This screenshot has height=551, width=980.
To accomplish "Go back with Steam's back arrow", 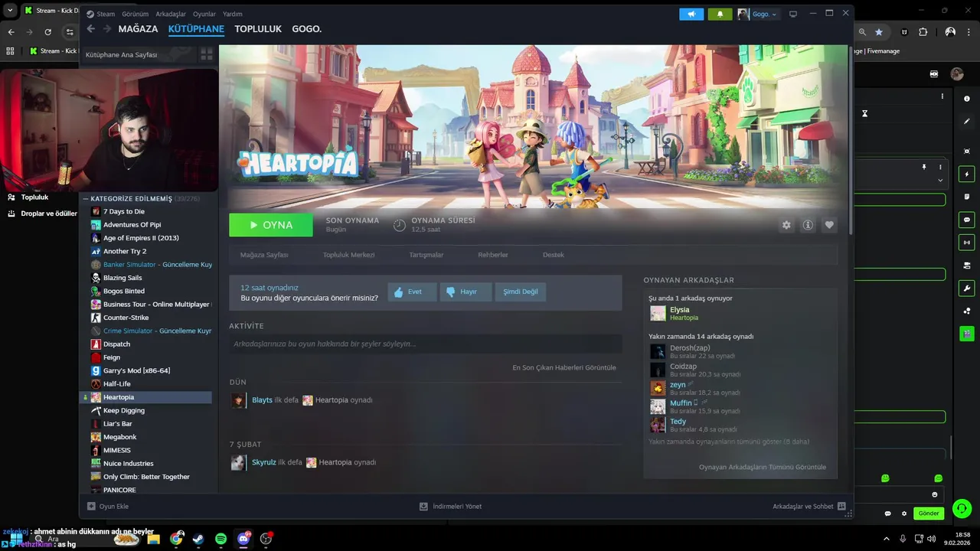I will point(91,29).
